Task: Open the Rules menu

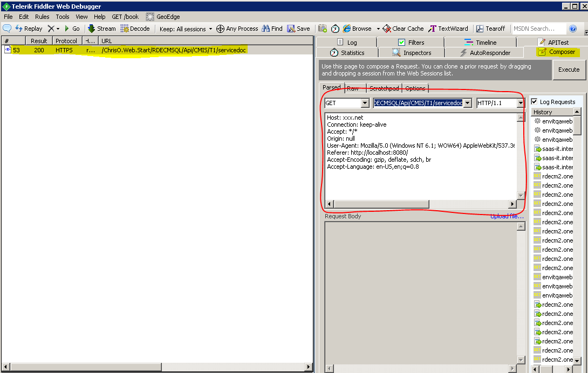Action: click(x=42, y=17)
